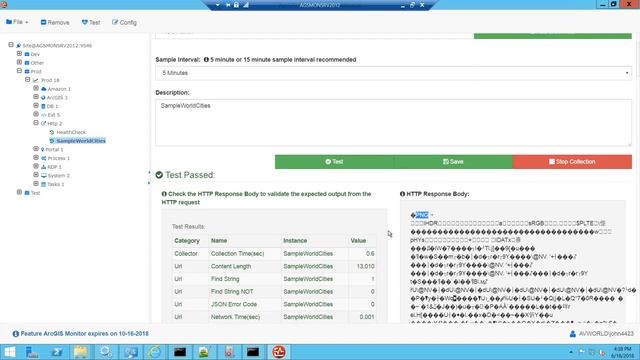Click the Portal pin icon
Screen dimensions: 640x360
click(43, 149)
